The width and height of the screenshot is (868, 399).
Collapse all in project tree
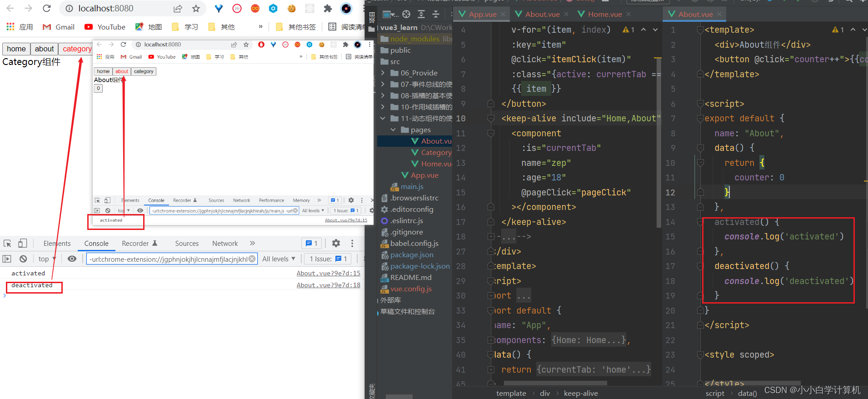[436, 14]
